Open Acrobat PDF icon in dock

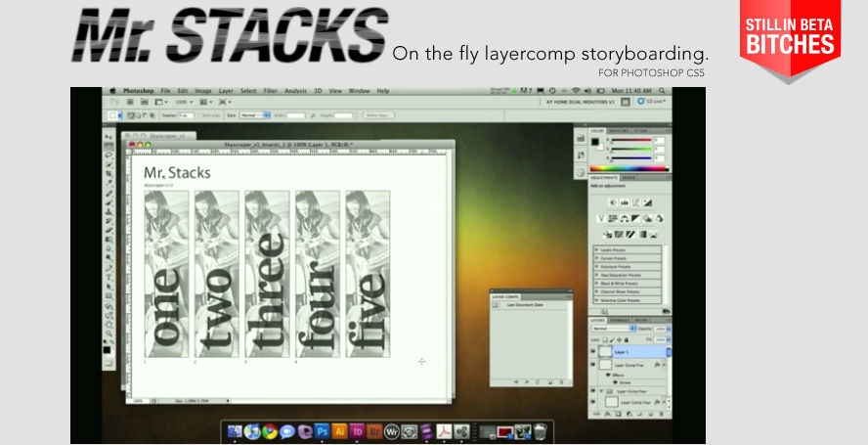(x=444, y=431)
